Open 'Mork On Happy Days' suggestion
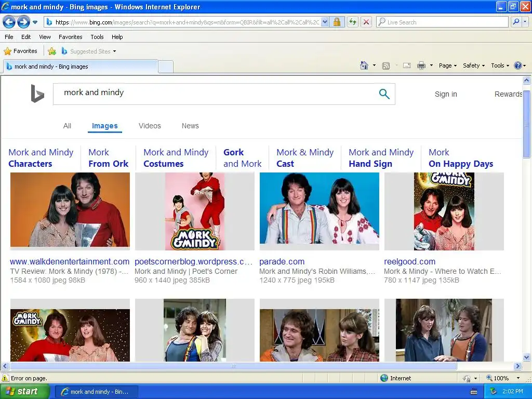 pyautogui.click(x=461, y=158)
